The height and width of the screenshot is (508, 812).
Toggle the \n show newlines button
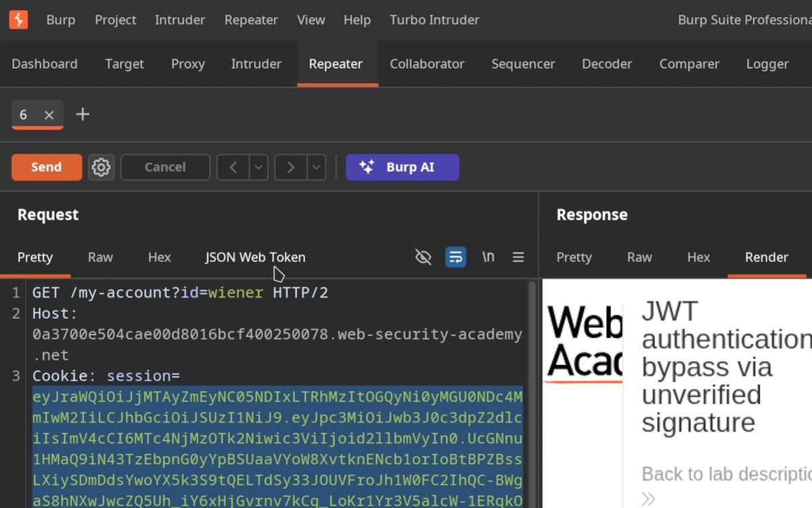[488, 257]
